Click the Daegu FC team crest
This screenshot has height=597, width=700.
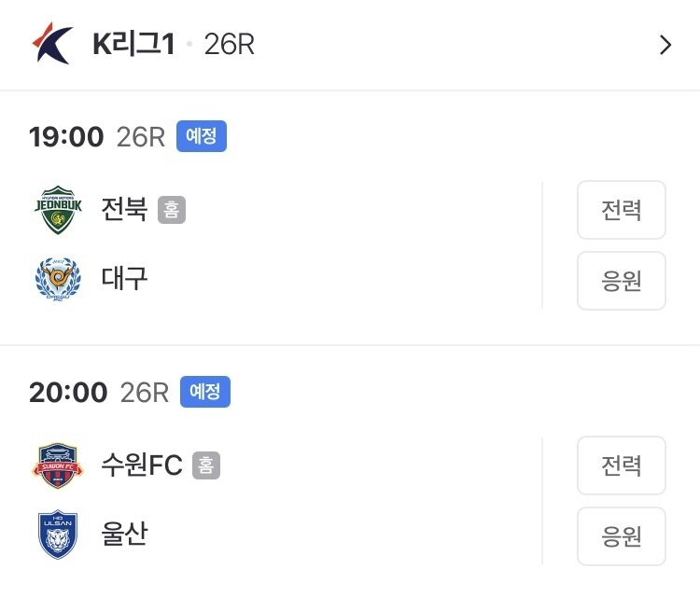click(58, 279)
